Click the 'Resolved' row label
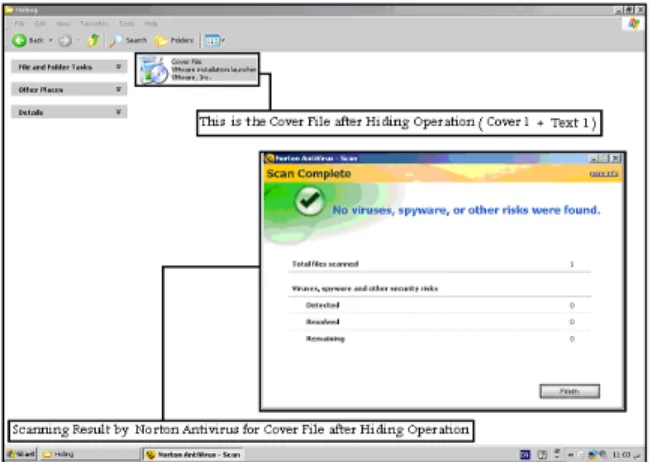654x462 pixels. coord(323,321)
